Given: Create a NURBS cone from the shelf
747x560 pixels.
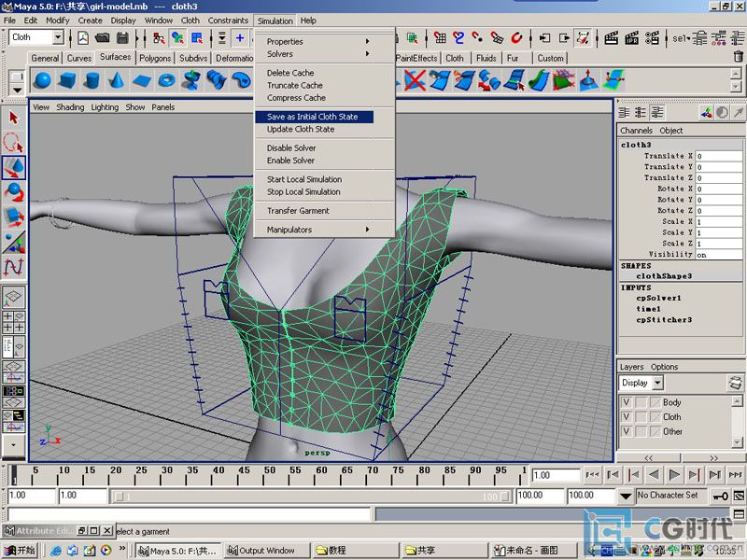Looking at the screenshot, I should (117, 79).
